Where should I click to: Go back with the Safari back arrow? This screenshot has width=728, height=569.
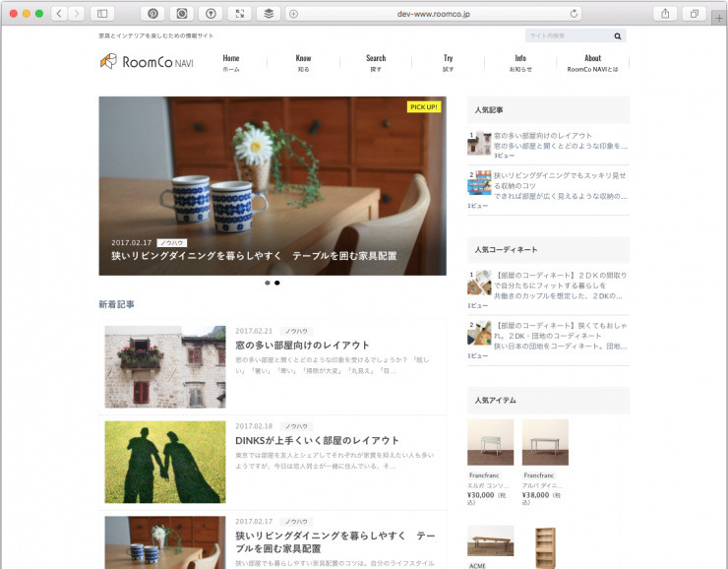point(59,14)
